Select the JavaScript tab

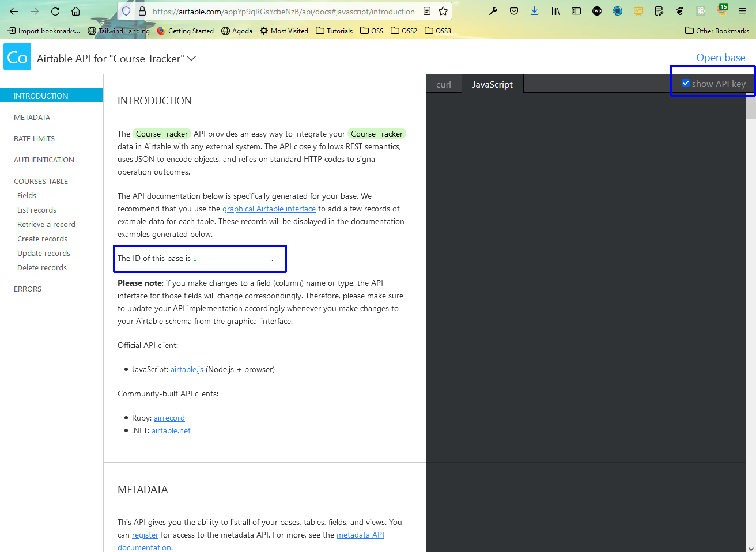[x=493, y=84]
